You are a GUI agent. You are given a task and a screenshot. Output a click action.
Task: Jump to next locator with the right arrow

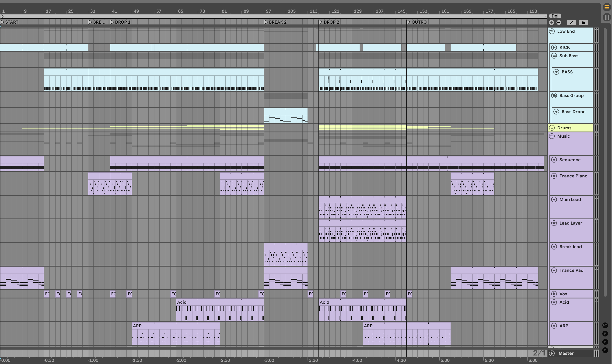point(559,23)
